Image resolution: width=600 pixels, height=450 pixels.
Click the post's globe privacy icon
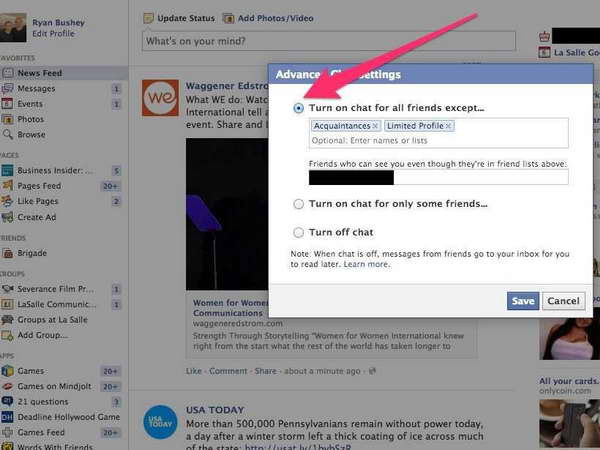tap(372, 371)
